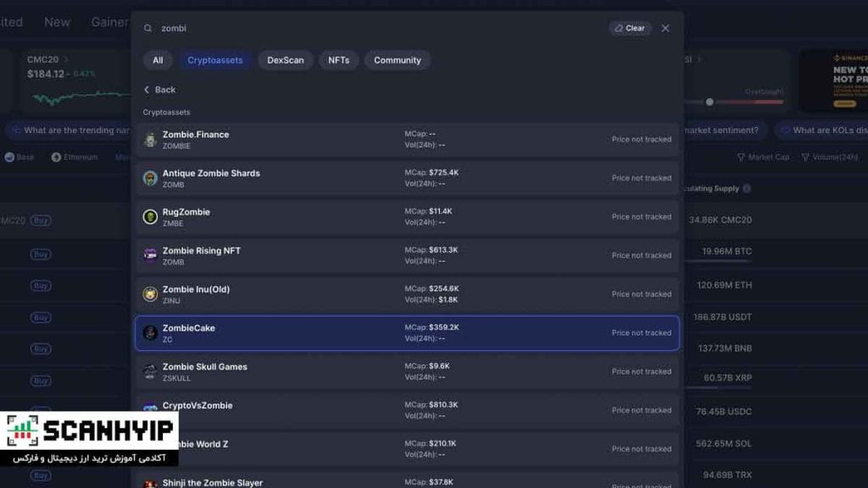This screenshot has height=488, width=868.
Task: Click Zombie Skull Games token icon
Action: [150, 372]
